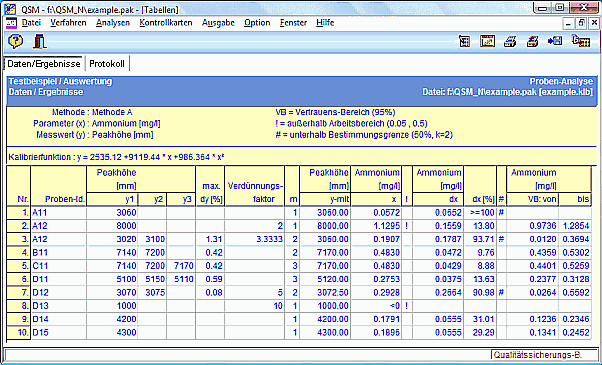Image resolution: width=602 pixels, height=365 pixels.
Task: Click the Kalibrierfunktion formula line
Action: [x=116, y=157]
